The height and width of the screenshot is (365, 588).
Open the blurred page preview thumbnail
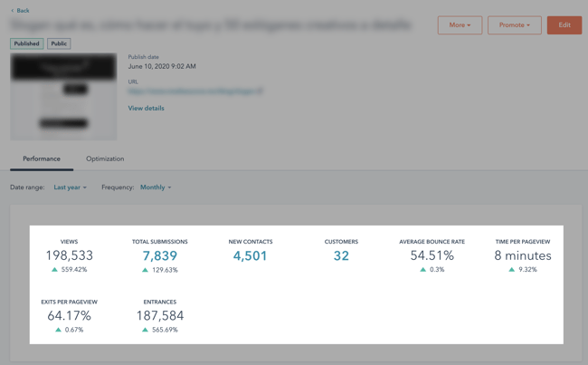pos(63,97)
